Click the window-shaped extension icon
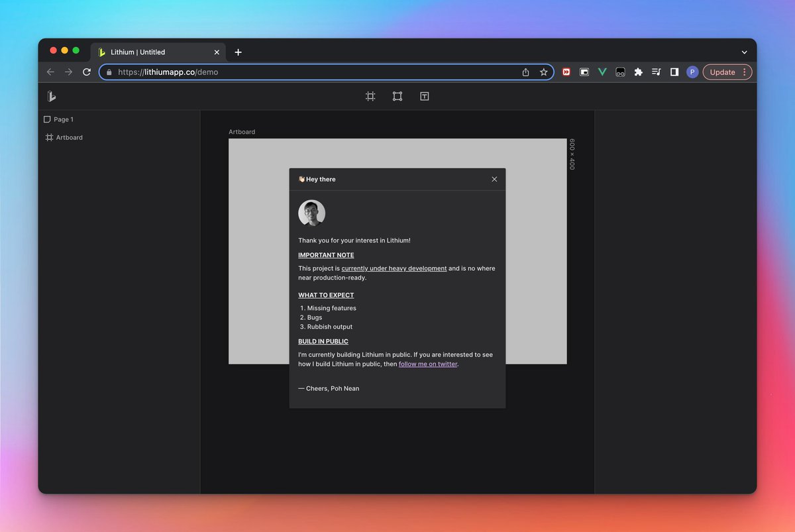Viewport: 795px width, 532px height. [x=584, y=72]
